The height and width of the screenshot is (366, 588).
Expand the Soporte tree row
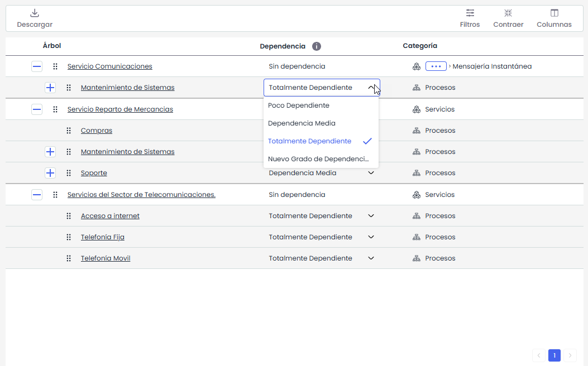pos(50,173)
